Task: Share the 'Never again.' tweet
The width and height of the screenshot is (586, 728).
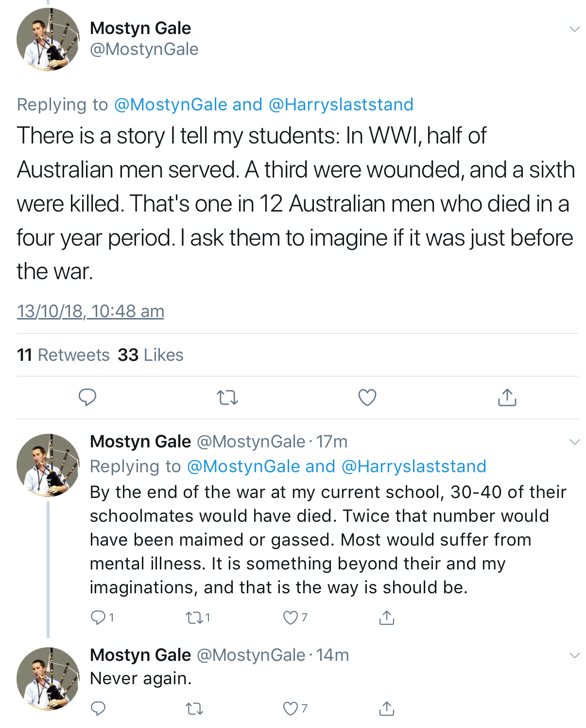Action: pyautogui.click(x=386, y=709)
